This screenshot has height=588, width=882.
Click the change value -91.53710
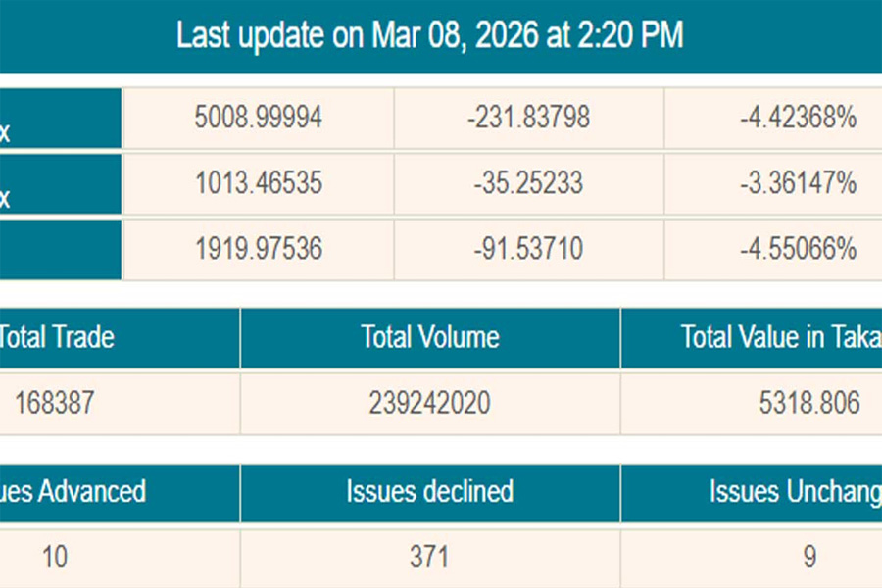(529, 249)
